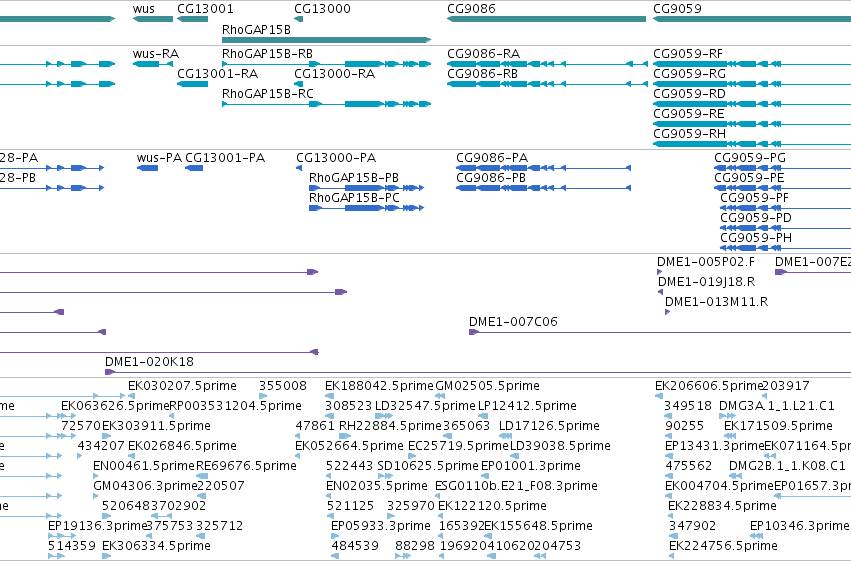Click transcript CG9059-RF label
851x561 pixels.
pyautogui.click(x=688, y=54)
